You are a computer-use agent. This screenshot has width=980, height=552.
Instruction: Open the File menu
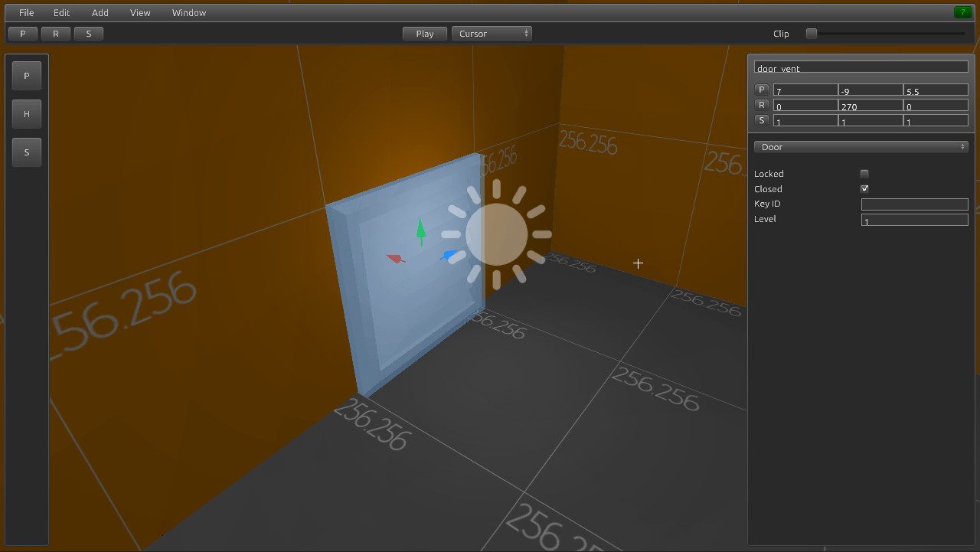(x=26, y=13)
